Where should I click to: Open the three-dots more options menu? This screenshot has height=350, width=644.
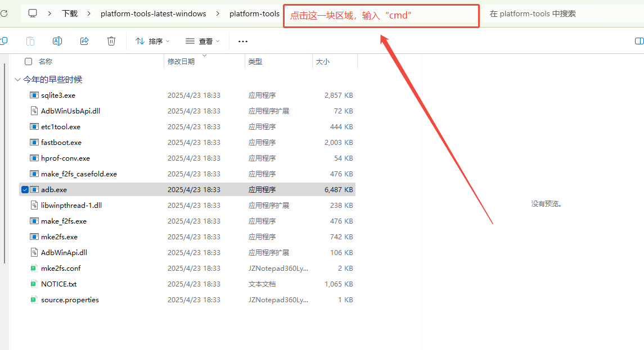pos(243,41)
